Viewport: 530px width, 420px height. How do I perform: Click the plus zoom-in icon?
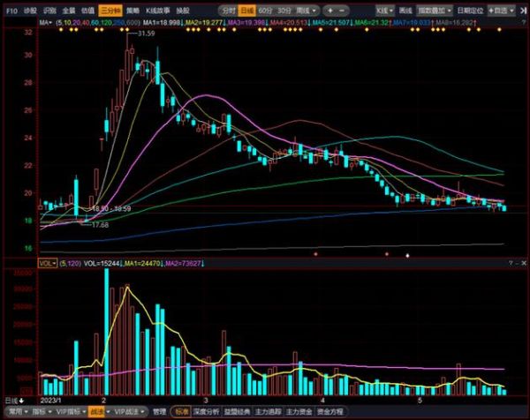tap(329, 10)
